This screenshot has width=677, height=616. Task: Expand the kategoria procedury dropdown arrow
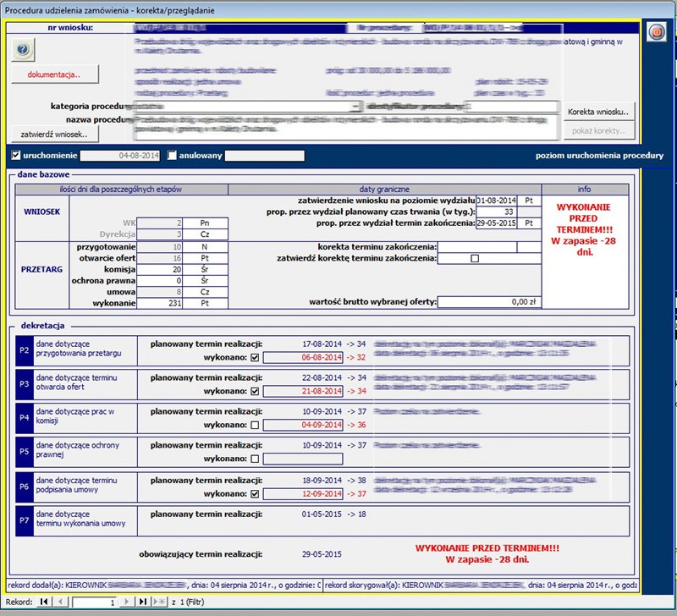(x=355, y=106)
